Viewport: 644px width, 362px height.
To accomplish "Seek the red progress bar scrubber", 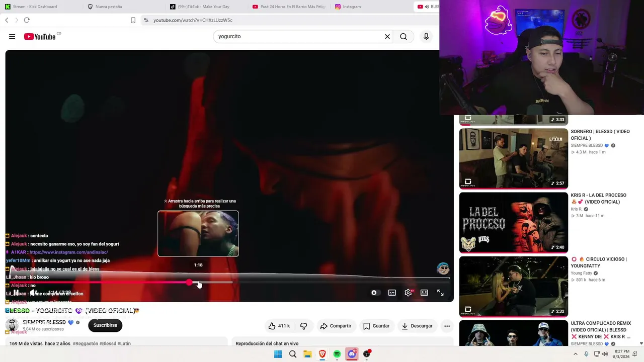I will click(189, 283).
